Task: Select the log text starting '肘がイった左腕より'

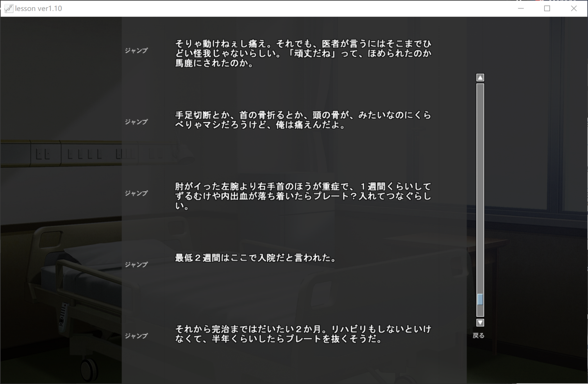Action: pyautogui.click(x=303, y=196)
